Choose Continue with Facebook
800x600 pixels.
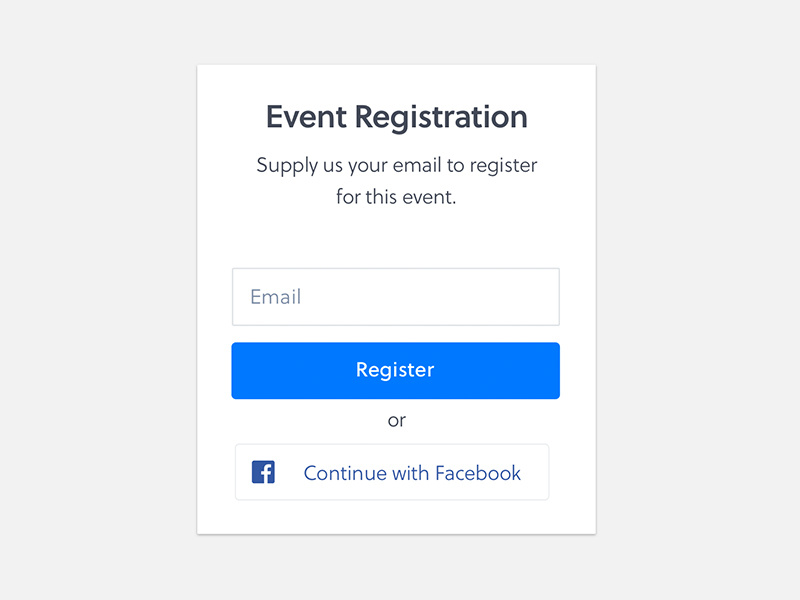tap(392, 472)
